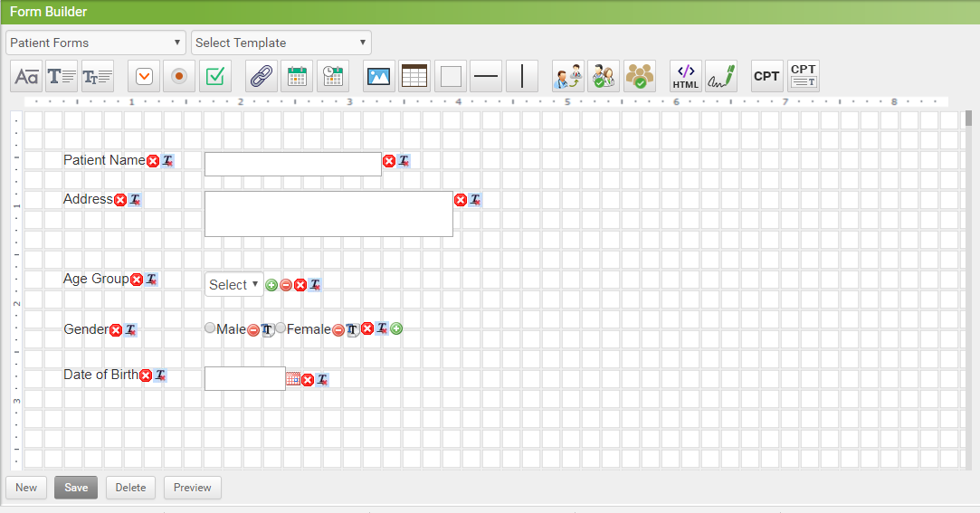Preview the form
This screenshot has height=513, width=980.
tap(193, 488)
